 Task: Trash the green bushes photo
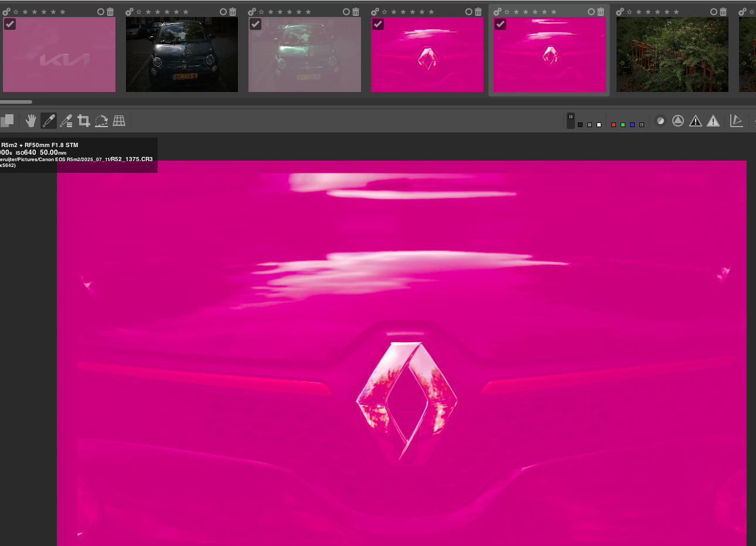coord(723,12)
